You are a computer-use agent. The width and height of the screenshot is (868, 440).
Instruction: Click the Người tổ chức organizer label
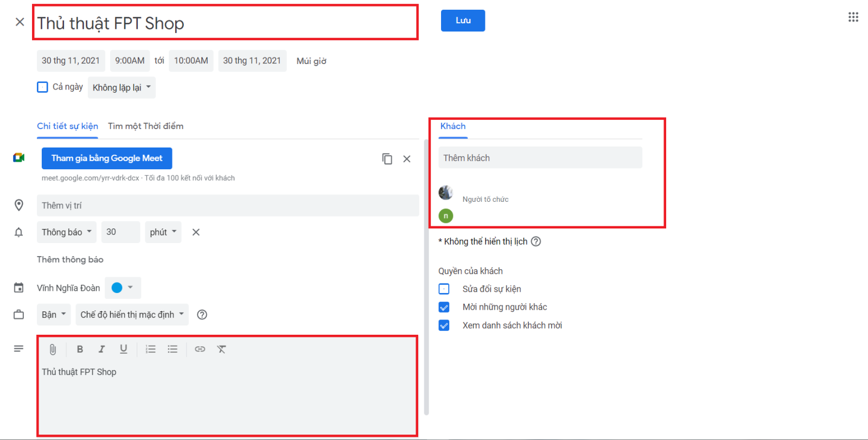tap(486, 199)
